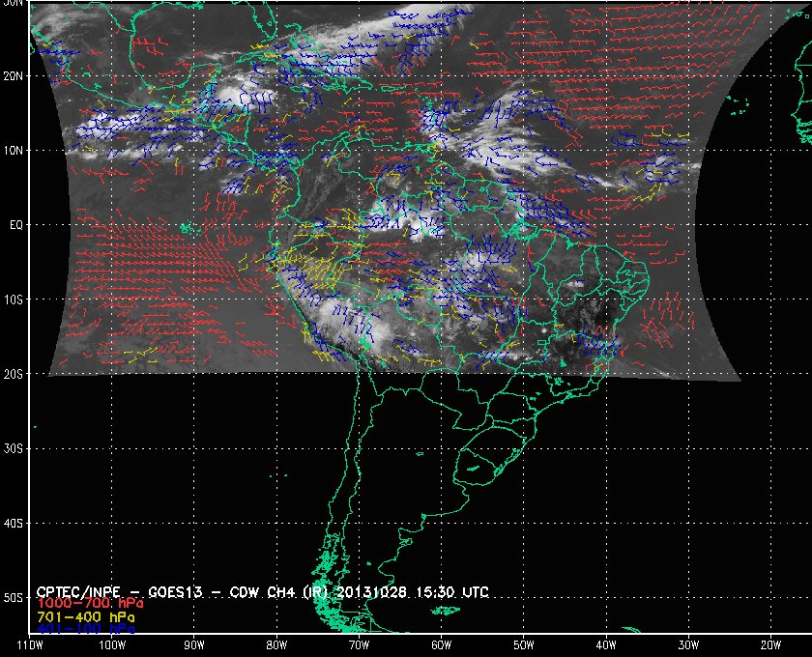Click the 50W longitude label
Viewport: 812px width, 657px height.
(524, 645)
